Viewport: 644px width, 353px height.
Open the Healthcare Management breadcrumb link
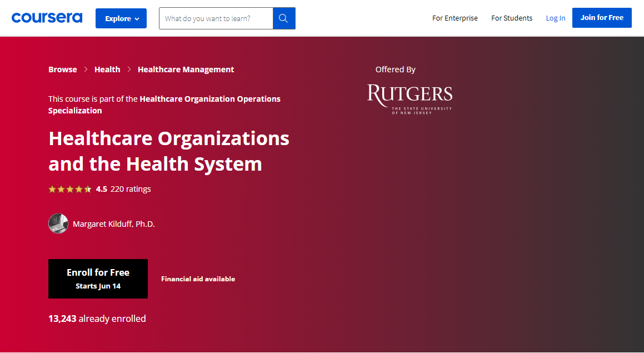point(186,69)
